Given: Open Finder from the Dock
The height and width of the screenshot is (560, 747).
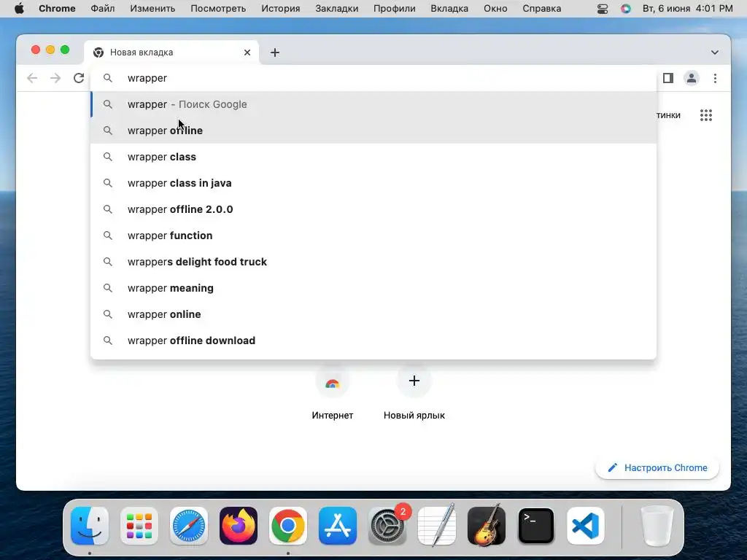Looking at the screenshot, I should click(x=90, y=526).
